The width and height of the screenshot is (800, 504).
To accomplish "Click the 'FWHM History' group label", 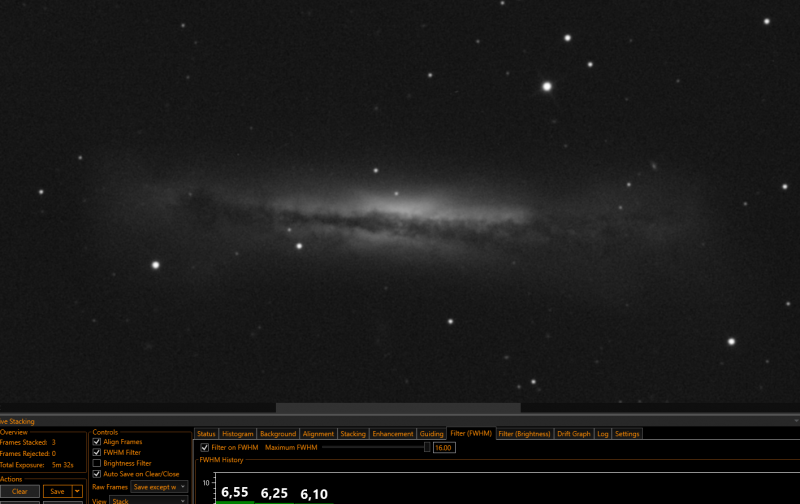I will click(221, 460).
